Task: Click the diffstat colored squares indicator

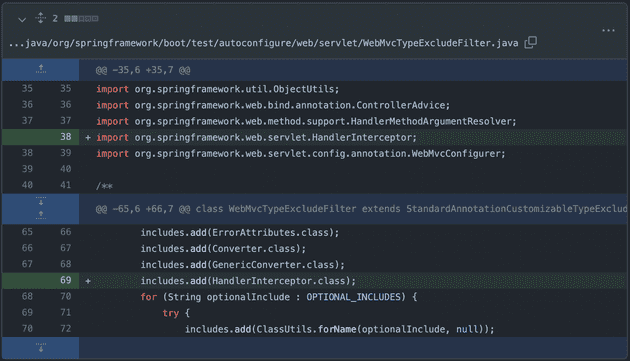Action: click(81, 18)
